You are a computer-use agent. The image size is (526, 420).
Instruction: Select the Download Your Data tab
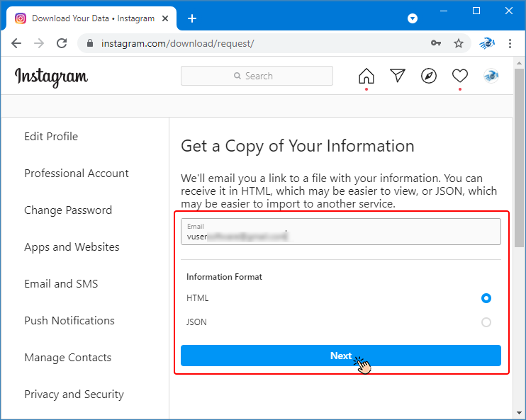91,18
